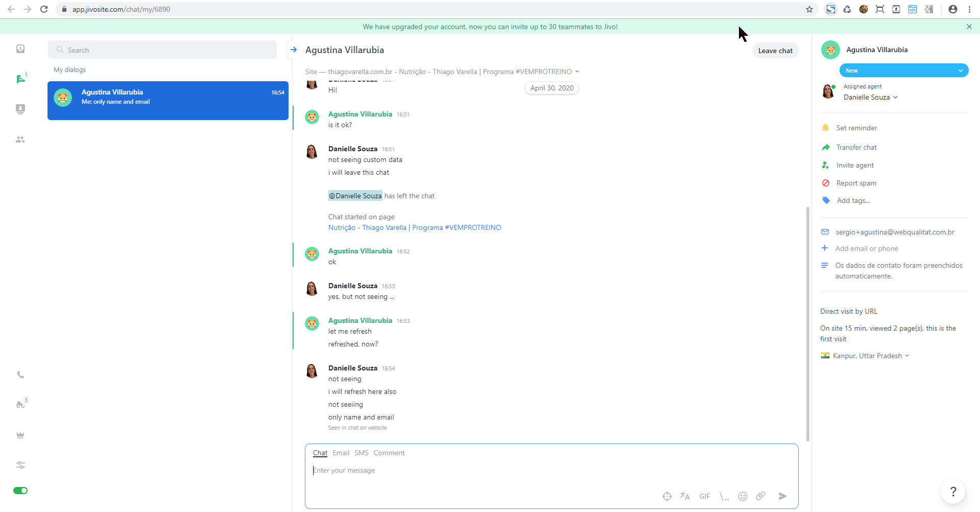Open the Chrome profile icon

point(953,9)
